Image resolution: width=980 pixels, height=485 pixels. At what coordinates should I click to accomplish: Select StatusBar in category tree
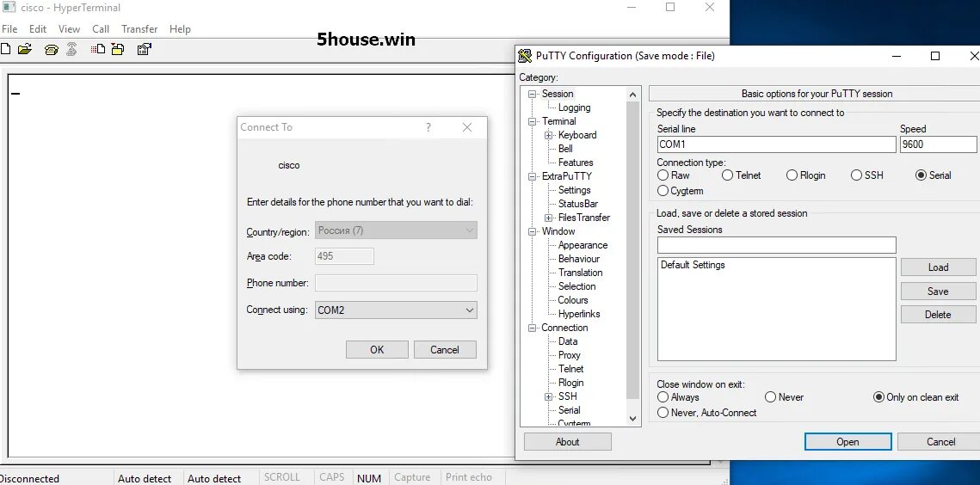coord(578,204)
